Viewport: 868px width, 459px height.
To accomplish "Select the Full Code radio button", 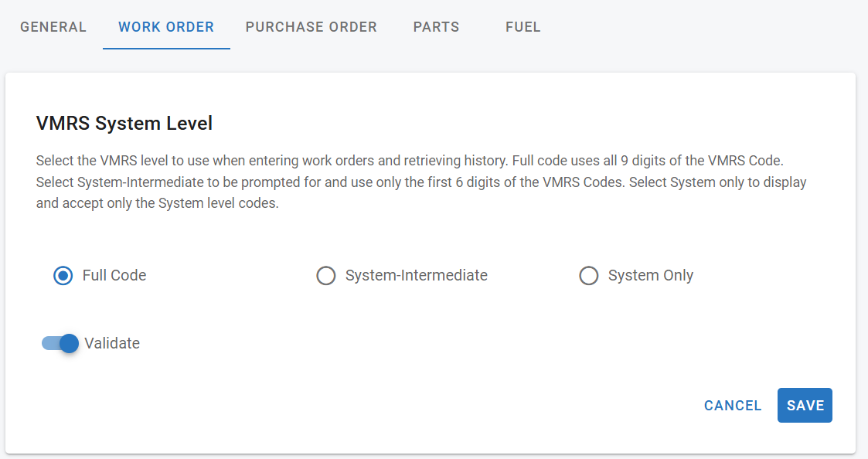I will (x=63, y=276).
